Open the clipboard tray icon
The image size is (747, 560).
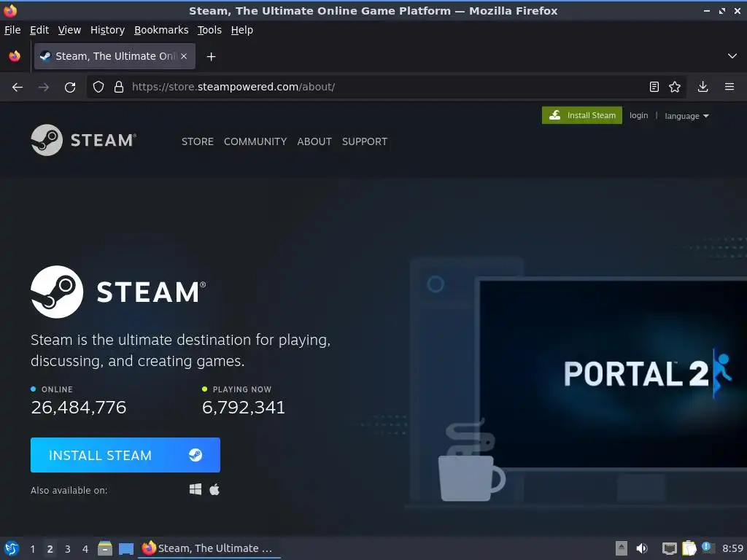689,548
